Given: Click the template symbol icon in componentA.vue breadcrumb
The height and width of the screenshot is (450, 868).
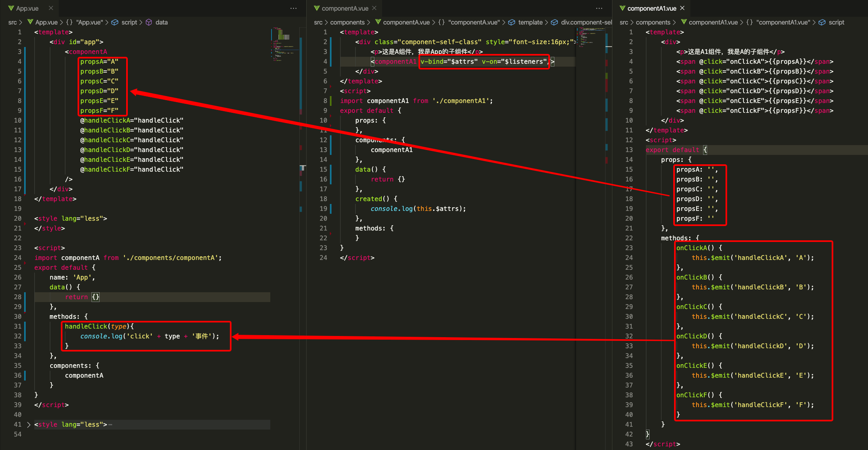Looking at the screenshot, I should tap(512, 22).
